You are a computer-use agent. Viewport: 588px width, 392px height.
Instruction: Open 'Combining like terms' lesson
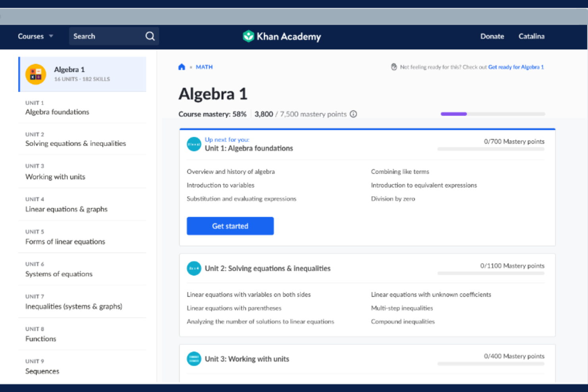tap(400, 172)
